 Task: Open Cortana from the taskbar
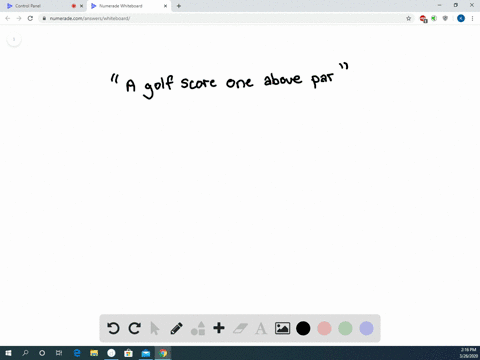click(x=42, y=353)
